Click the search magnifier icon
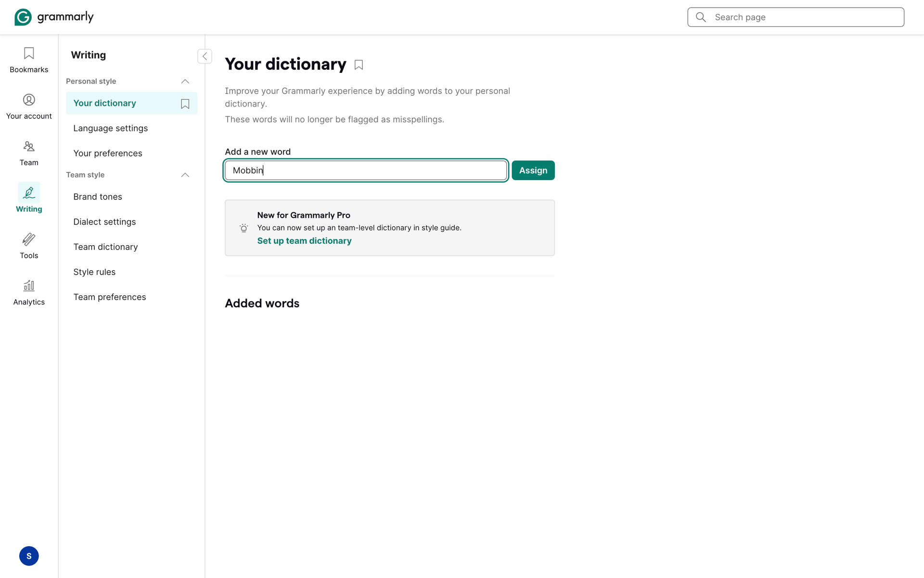Image resolution: width=924 pixels, height=578 pixels. [701, 17]
